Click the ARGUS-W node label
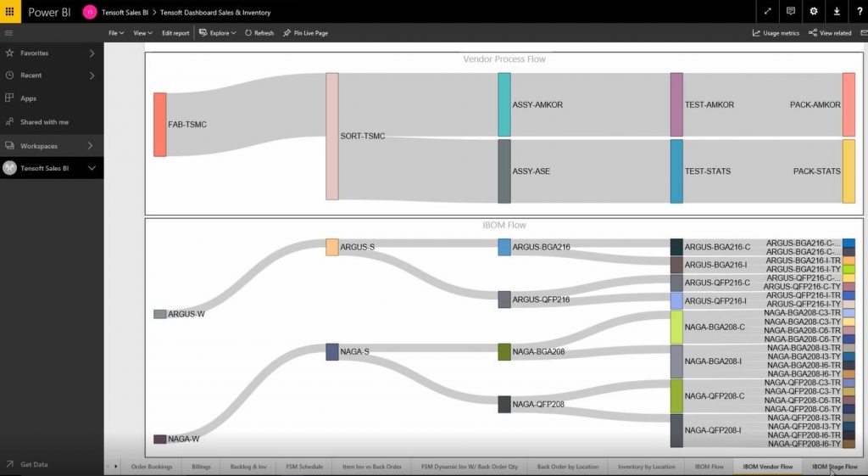Viewport: 868px width, 476px height. tap(186, 314)
